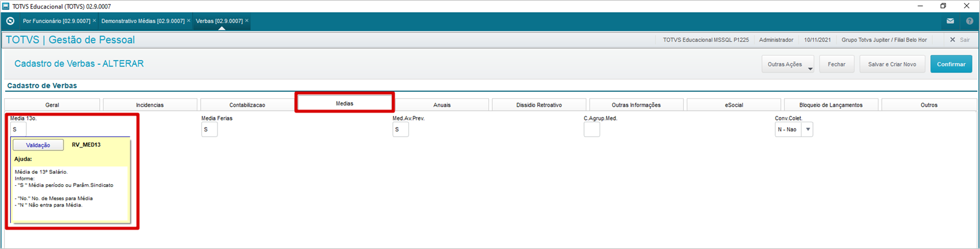The image size is (980, 249).
Task: Click the Validação button in help popup
Action: [38, 145]
